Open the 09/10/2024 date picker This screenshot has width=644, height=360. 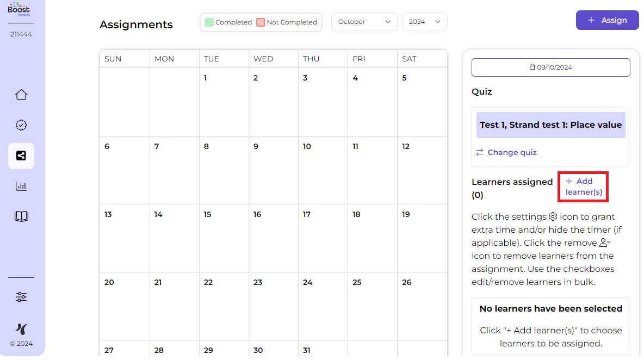point(550,67)
